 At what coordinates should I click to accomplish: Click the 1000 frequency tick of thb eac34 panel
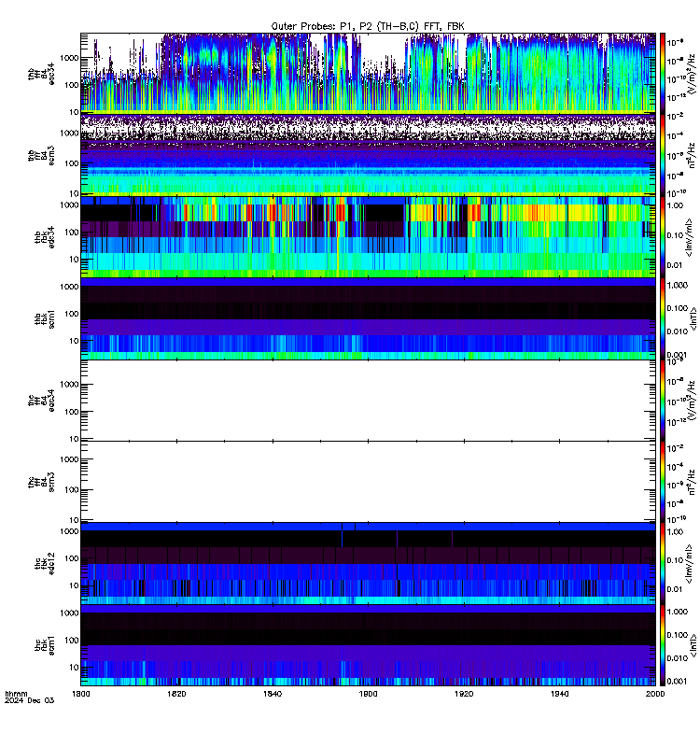[69, 58]
